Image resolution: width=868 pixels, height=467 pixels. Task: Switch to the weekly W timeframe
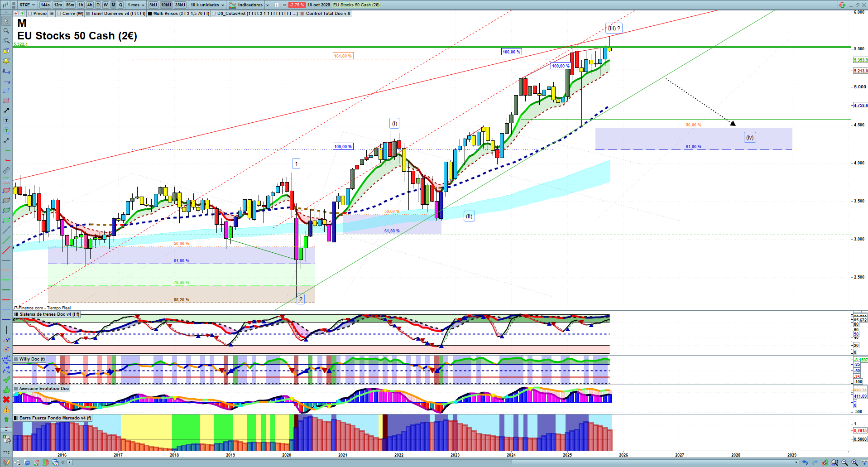coord(106,5)
